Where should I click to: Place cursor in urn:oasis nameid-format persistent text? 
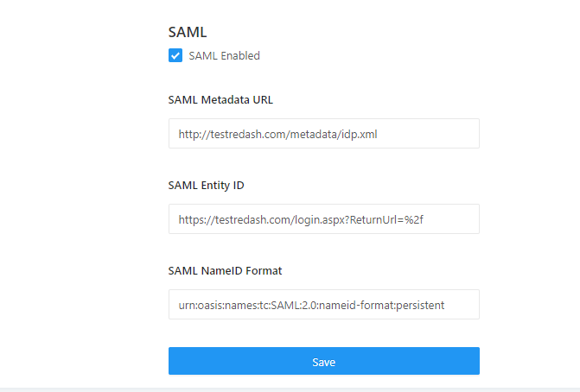tap(311, 305)
